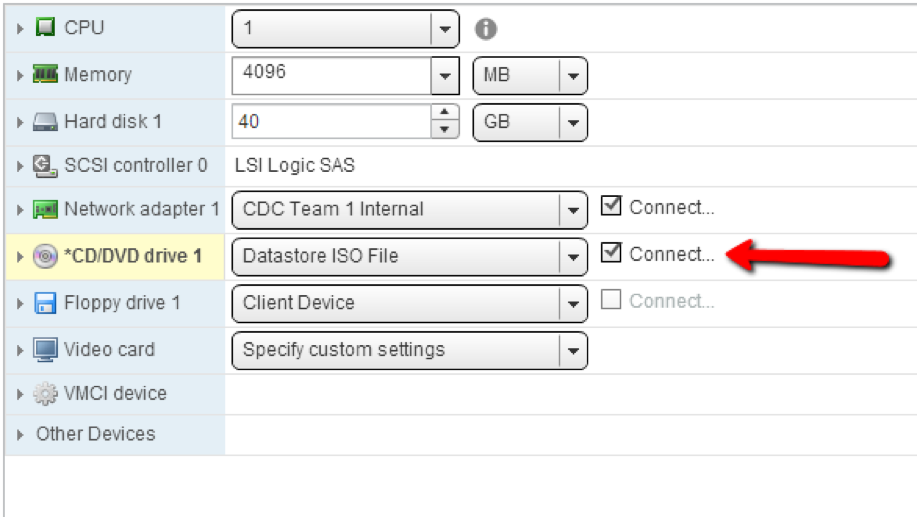This screenshot has height=517, width=917.
Task: Click the Memory size input field
Action: (x=331, y=75)
